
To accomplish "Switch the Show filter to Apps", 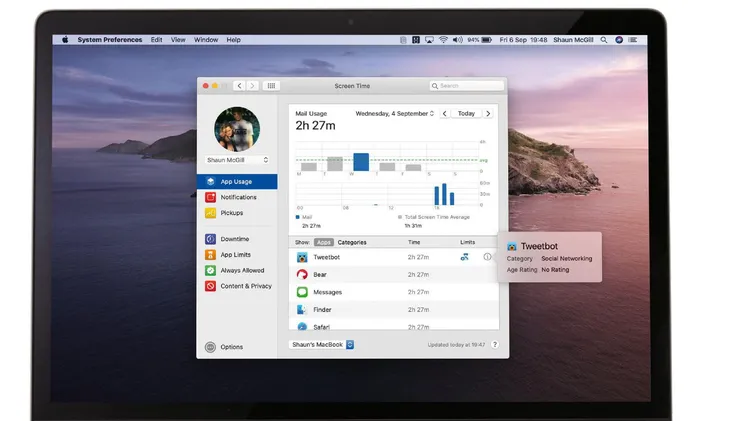I will [324, 242].
